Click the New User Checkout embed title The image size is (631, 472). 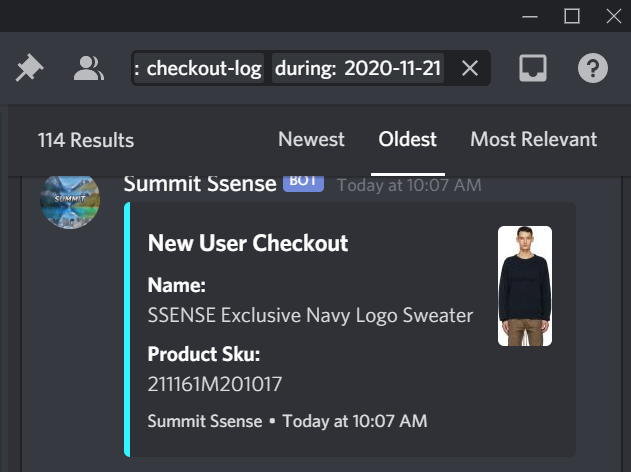[x=248, y=243]
